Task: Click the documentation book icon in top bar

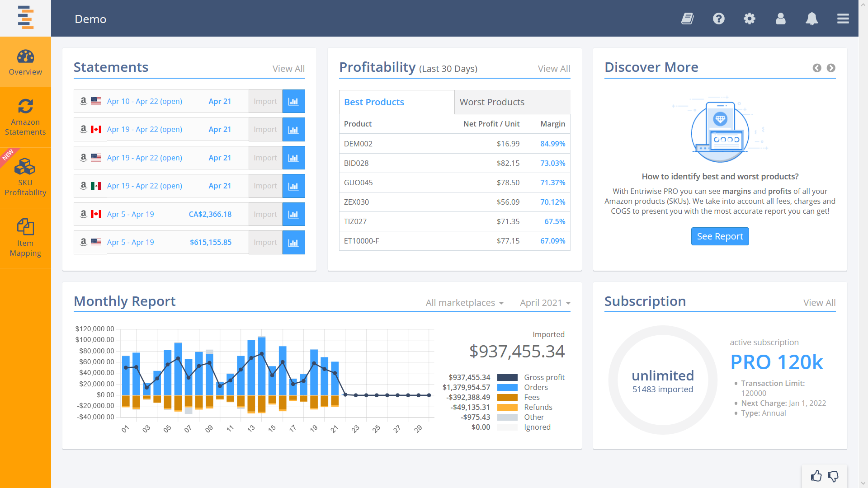Action: (x=688, y=19)
